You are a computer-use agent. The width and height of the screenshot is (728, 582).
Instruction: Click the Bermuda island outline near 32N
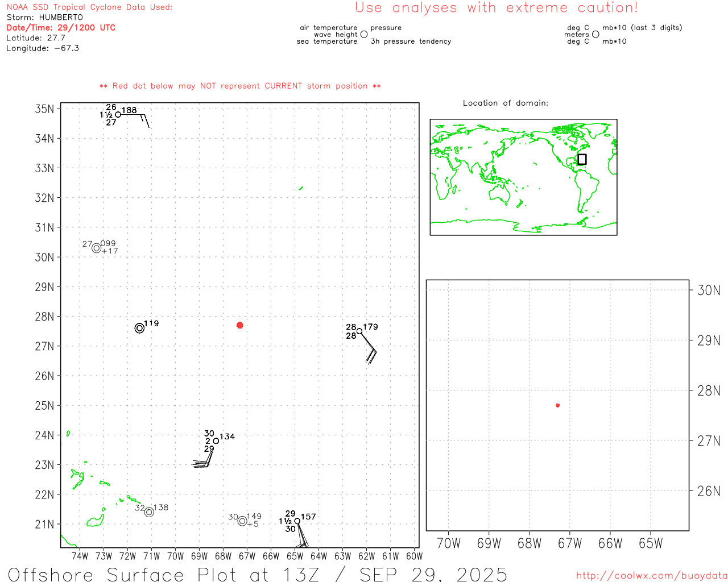tap(300, 188)
